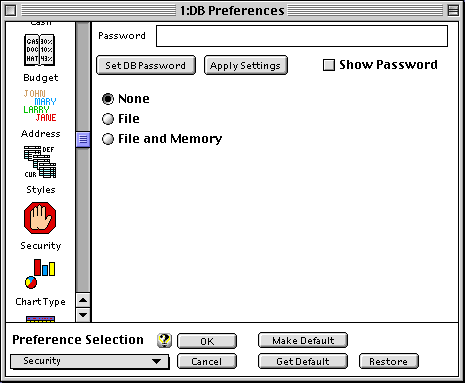This screenshot has width=465, height=383.
Task: Click the Cancel button
Action: pos(207,361)
